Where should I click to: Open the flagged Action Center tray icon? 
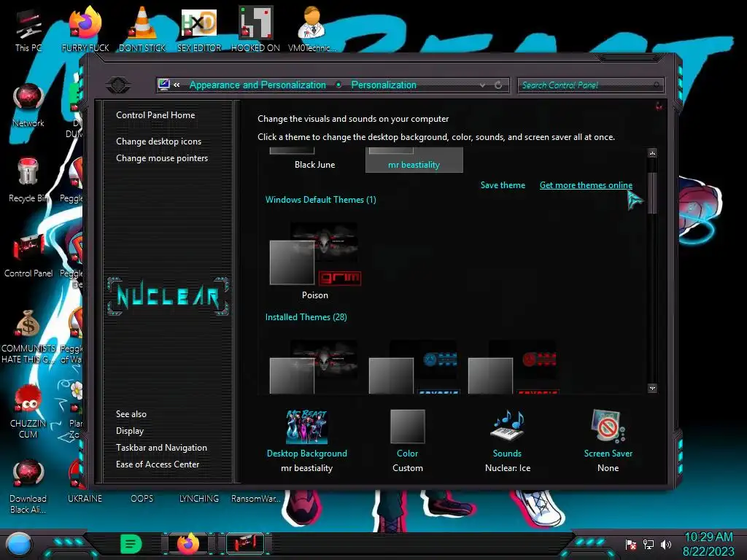coord(631,544)
